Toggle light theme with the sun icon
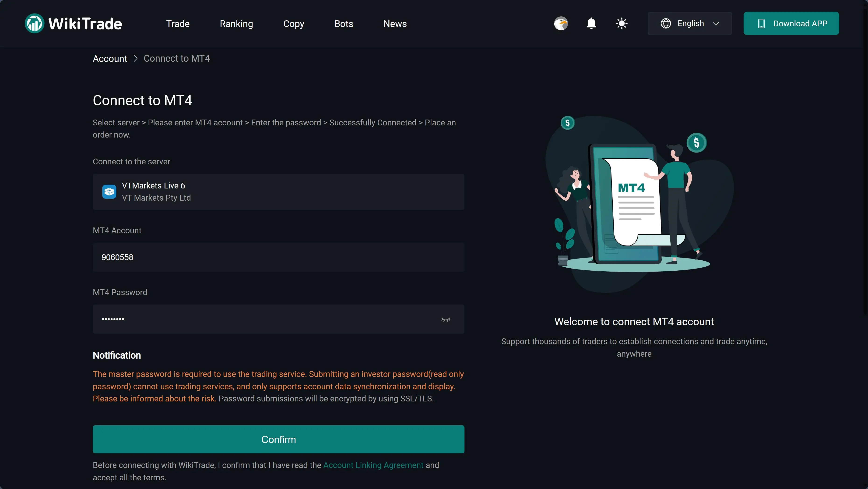This screenshot has width=868, height=489. (622, 23)
